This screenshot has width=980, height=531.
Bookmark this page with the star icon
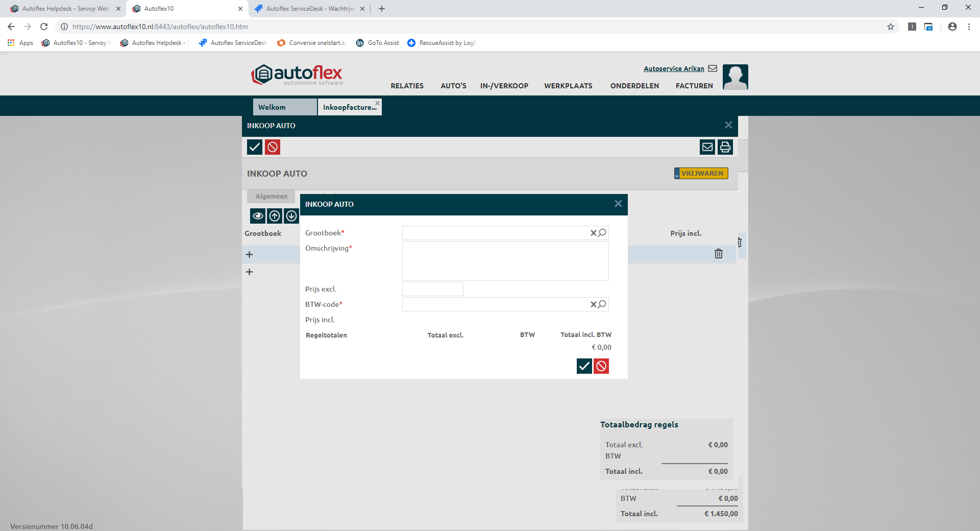[891, 27]
